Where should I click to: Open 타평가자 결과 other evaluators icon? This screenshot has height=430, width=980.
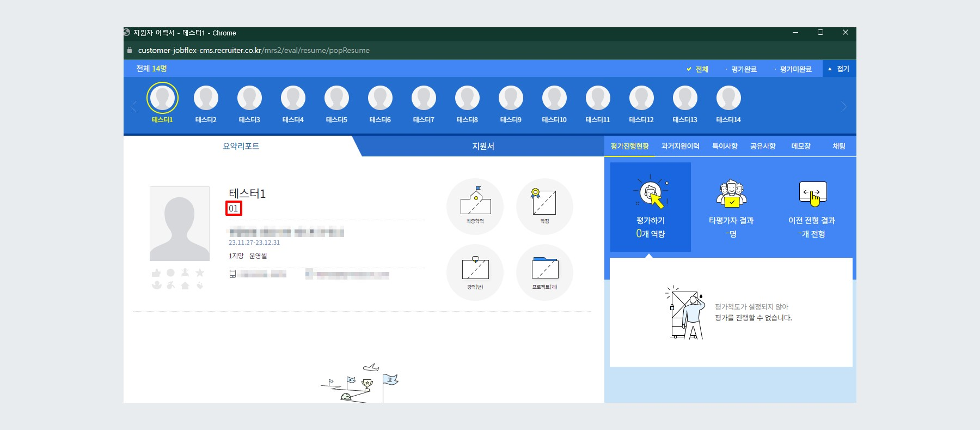click(x=731, y=193)
